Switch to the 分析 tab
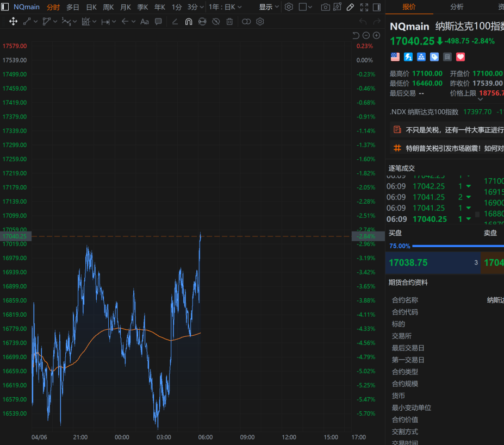This screenshot has height=445, width=504. 457,7
